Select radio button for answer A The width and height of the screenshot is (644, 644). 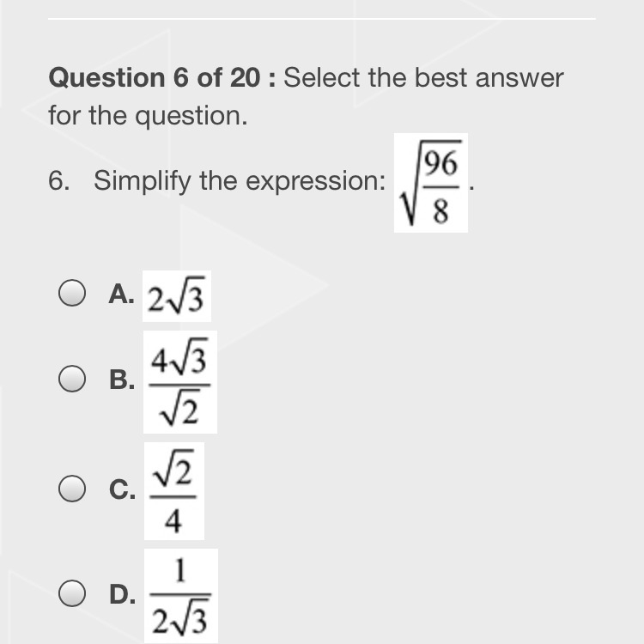(x=72, y=293)
